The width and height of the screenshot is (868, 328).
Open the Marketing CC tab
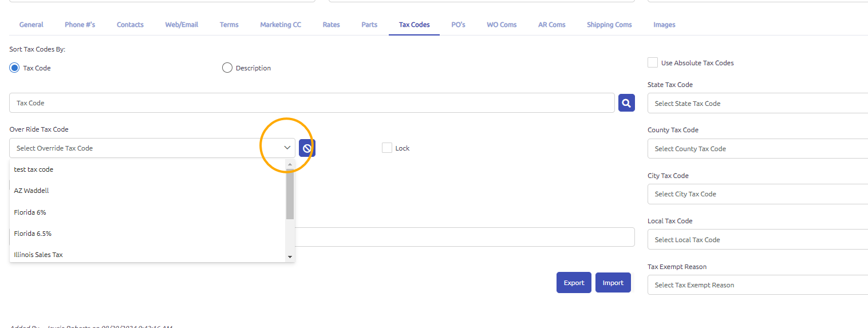pos(281,25)
